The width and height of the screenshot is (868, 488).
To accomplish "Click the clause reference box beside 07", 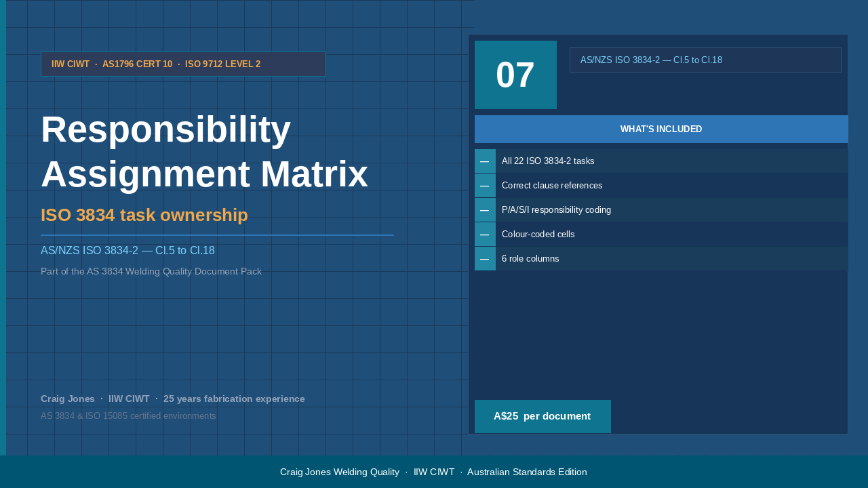I will coord(705,60).
